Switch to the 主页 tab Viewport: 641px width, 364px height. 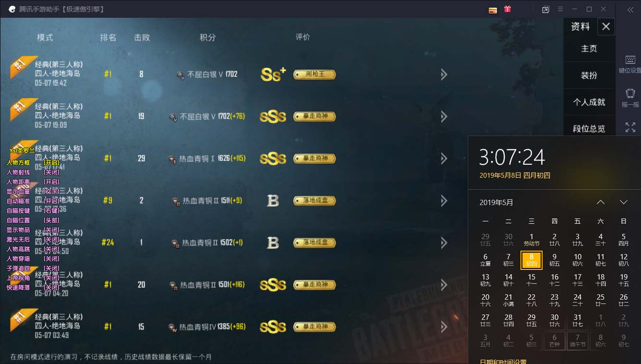(x=589, y=49)
